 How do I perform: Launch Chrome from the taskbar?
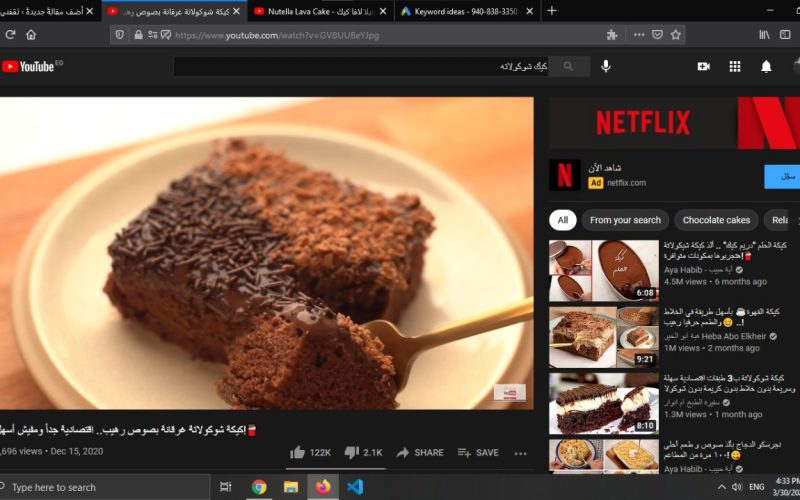tap(259, 487)
